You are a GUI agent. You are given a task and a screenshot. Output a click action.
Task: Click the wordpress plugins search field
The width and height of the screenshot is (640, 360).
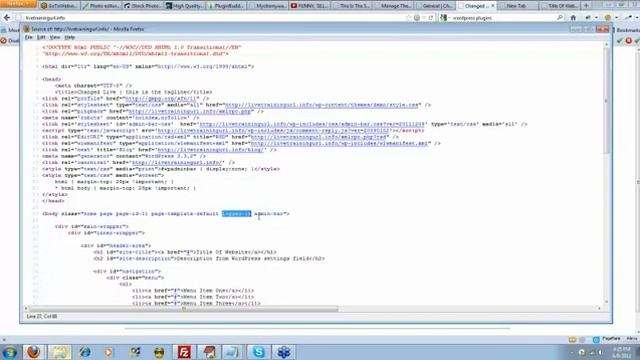502,18
